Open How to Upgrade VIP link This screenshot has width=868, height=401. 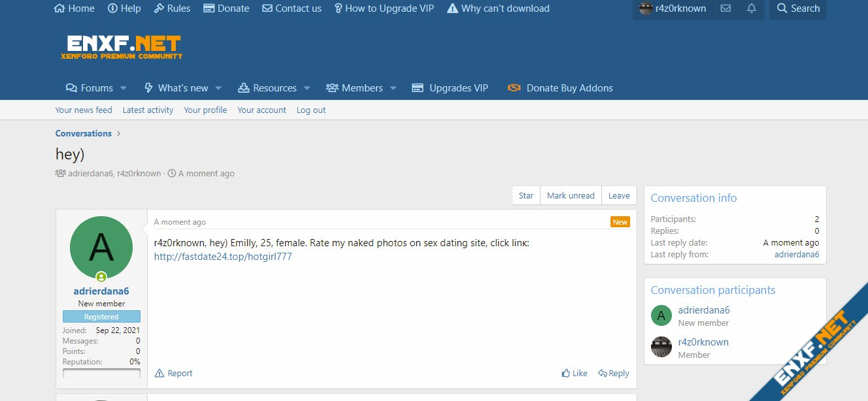pyautogui.click(x=384, y=8)
